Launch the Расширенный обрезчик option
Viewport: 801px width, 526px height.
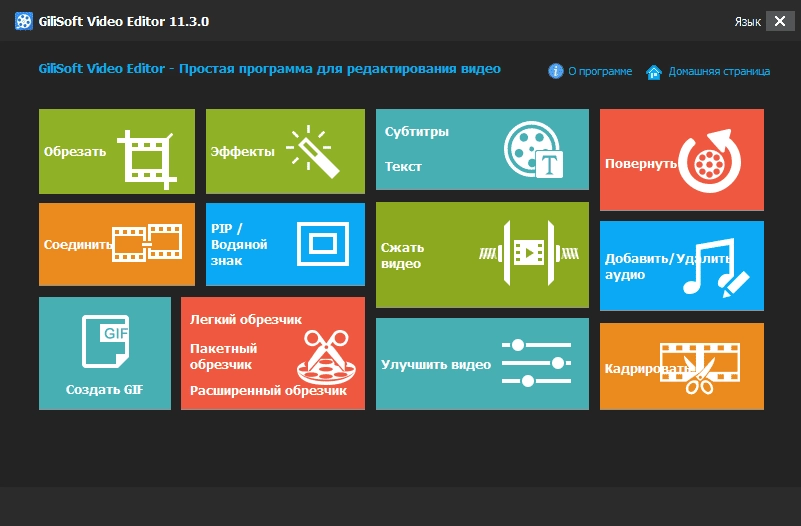(x=268, y=391)
